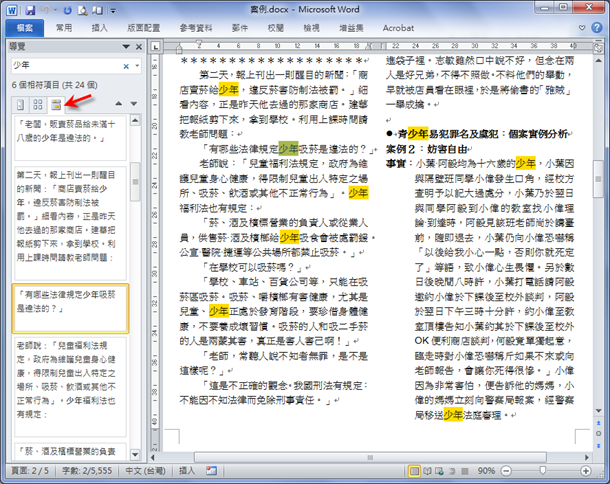
Task: Open Customize Quick Access Toolbar dropdown
Action: [113, 11]
